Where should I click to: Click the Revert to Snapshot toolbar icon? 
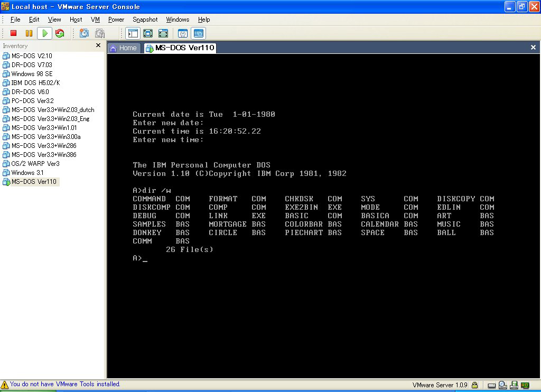(100, 33)
